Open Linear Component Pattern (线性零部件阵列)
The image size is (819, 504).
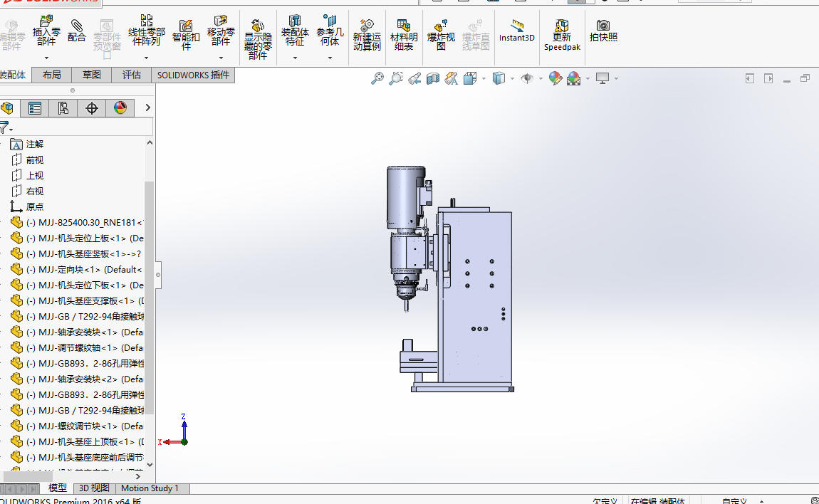tap(146, 31)
